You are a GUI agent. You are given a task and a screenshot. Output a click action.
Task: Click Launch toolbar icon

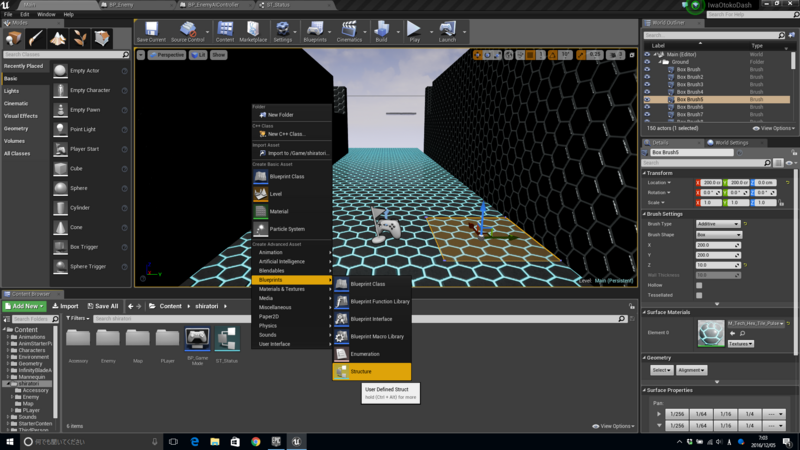tap(447, 32)
